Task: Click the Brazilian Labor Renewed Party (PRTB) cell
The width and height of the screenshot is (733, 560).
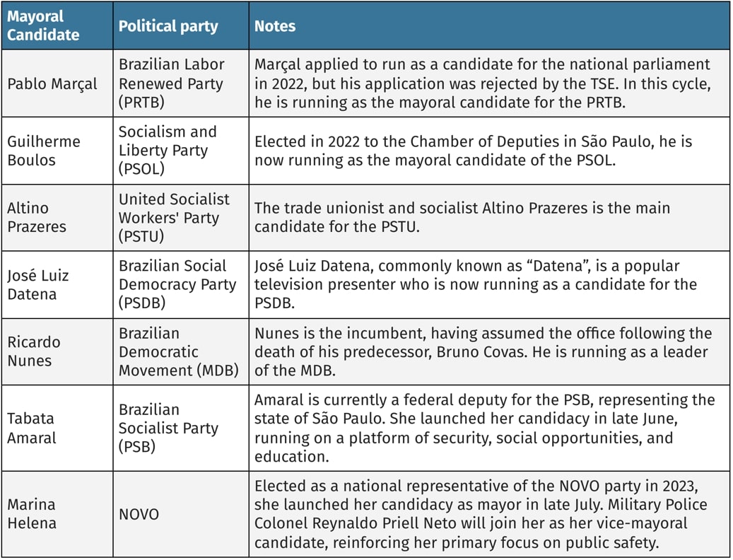Action: [181, 83]
